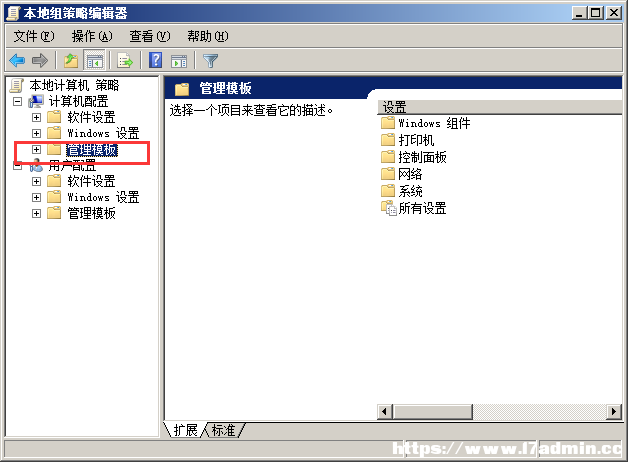Collapse the 计算机配置 node

click(17, 101)
